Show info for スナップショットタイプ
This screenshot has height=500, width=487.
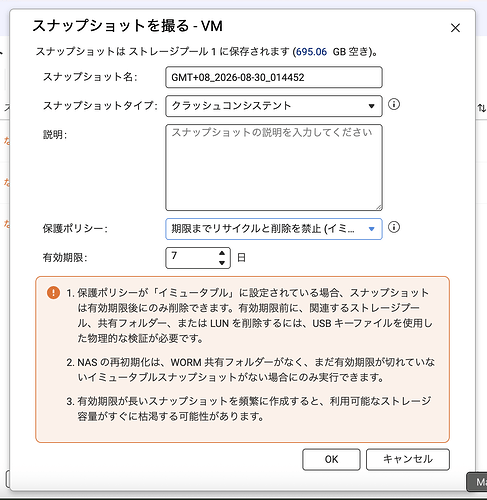[x=394, y=104]
